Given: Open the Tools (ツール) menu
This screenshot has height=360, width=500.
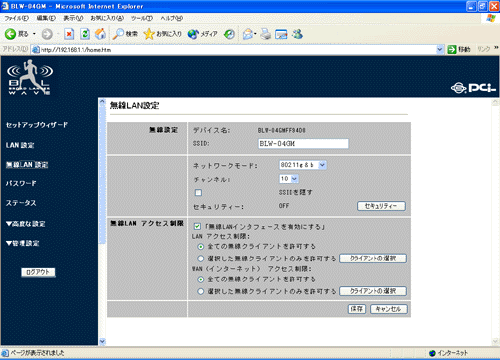Looking at the screenshot, I should [142, 18].
